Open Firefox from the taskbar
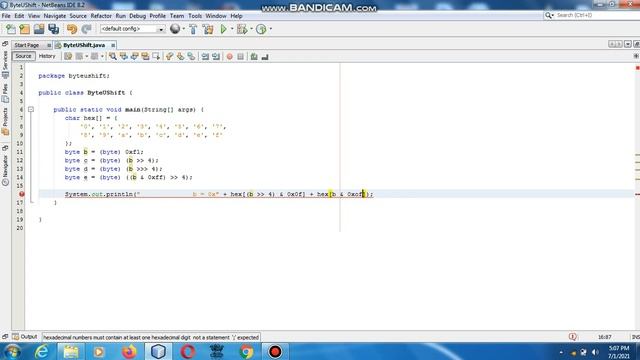640x360 pixels. (129, 351)
